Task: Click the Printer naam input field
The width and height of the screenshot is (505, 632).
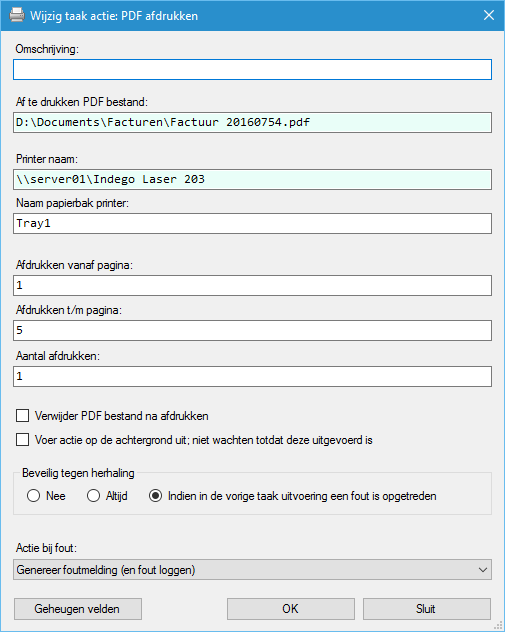Action: click(252, 179)
